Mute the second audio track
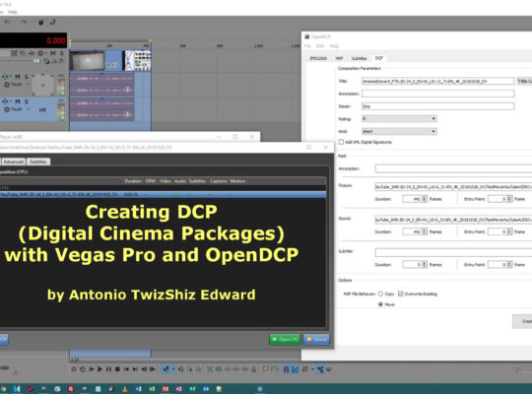Screen dimensions: 532x394 tap(18, 101)
